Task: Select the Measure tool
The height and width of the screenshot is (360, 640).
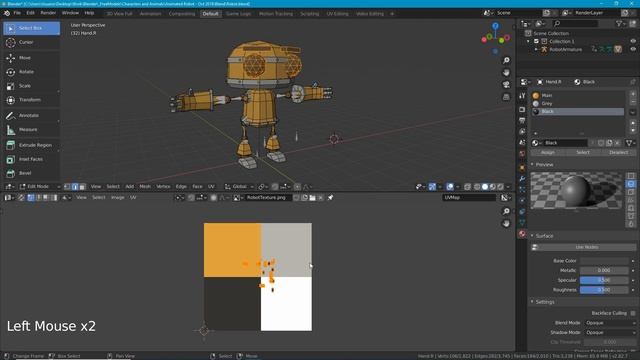Action: tap(31, 129)
